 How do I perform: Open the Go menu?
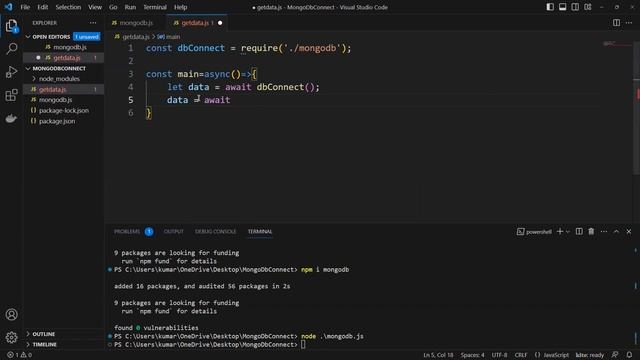pyautogui.click(x=113, y=7)
